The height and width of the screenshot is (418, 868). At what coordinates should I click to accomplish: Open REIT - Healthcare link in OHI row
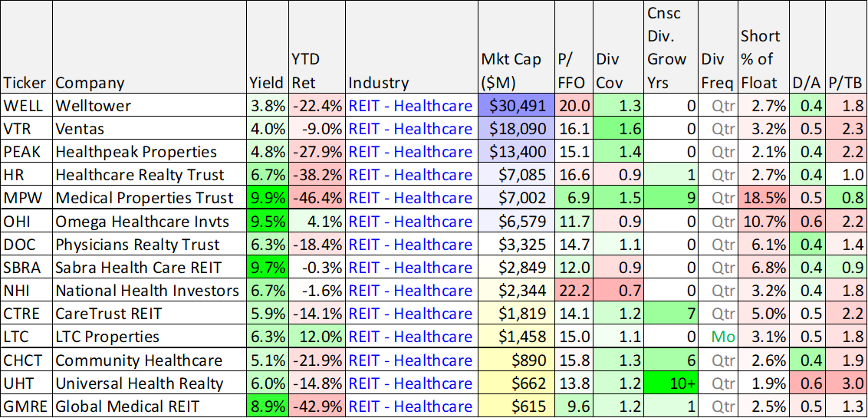click(x=410, y=222)
